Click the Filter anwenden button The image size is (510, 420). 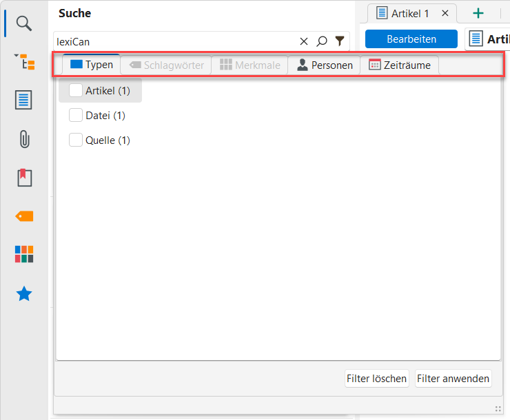(x=453, y=379)
